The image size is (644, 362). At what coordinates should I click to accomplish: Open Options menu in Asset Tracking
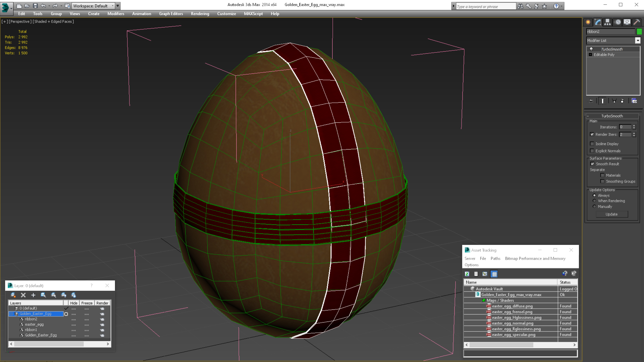click(x=472, y=265)
